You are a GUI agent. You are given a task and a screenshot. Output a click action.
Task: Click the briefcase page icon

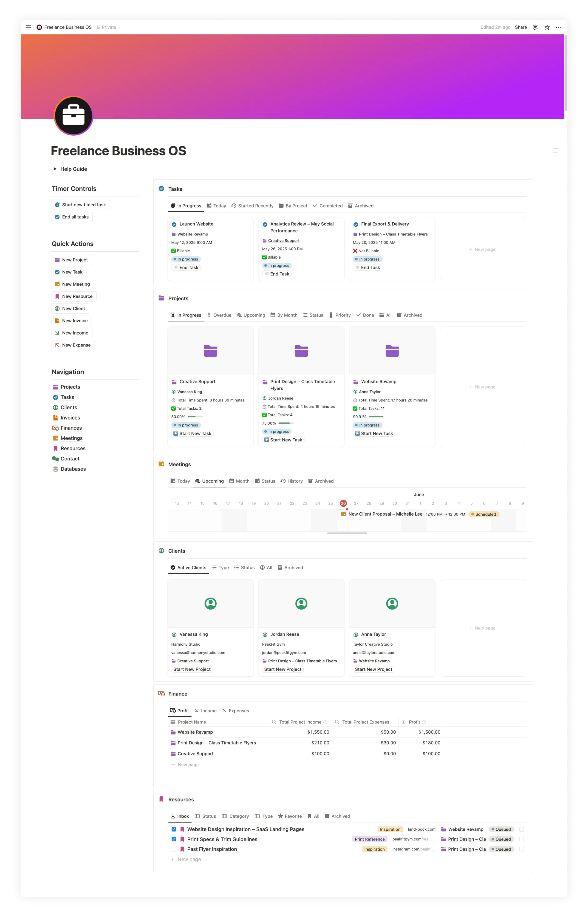click(73, 115)
